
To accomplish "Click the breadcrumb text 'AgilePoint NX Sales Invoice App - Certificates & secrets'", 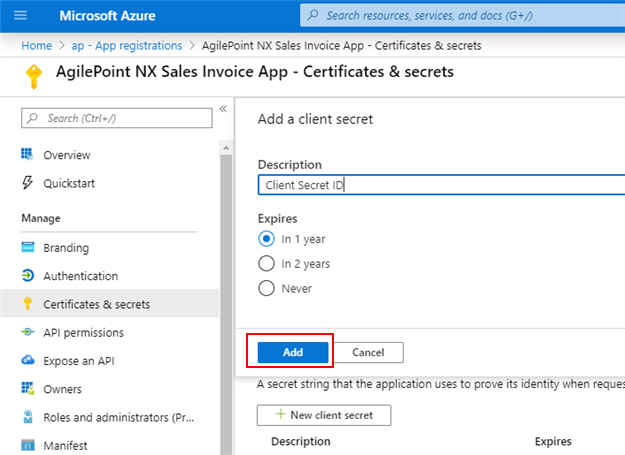I will [x=342, y=45].
